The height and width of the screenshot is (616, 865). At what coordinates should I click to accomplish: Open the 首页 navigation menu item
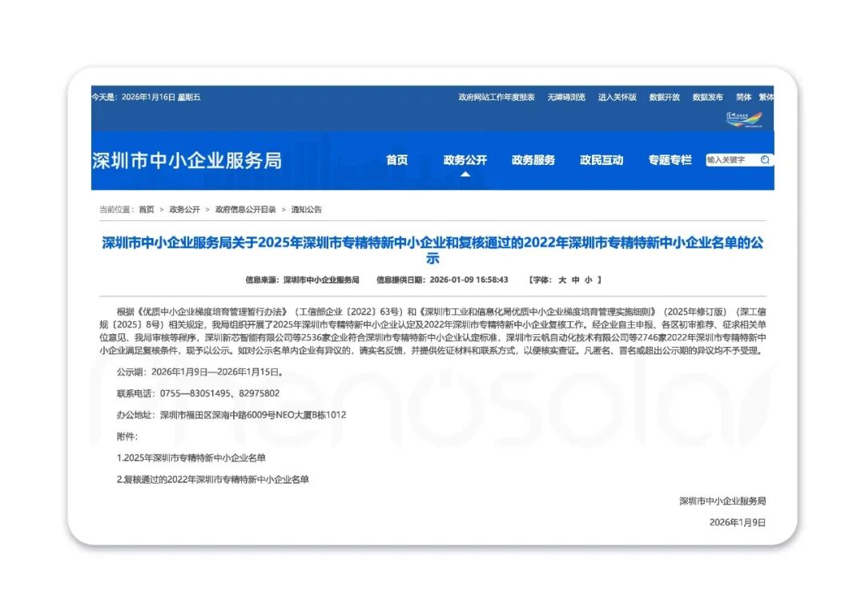396,160
